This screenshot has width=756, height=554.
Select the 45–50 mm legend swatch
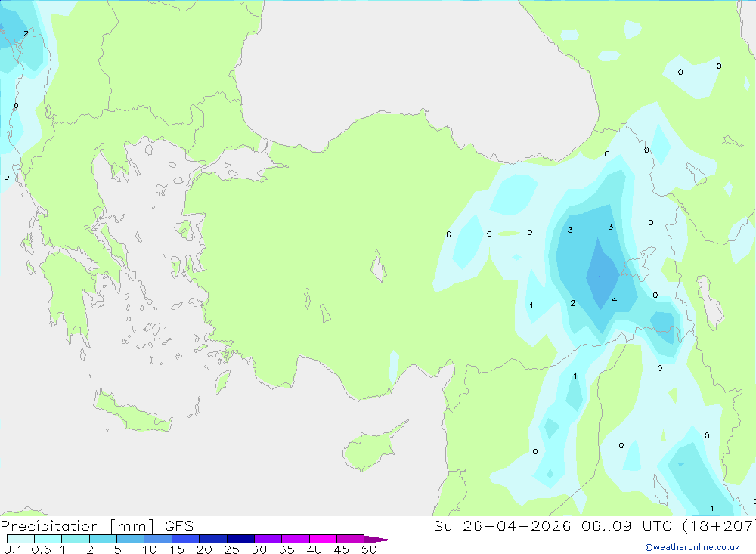[351, 539]
